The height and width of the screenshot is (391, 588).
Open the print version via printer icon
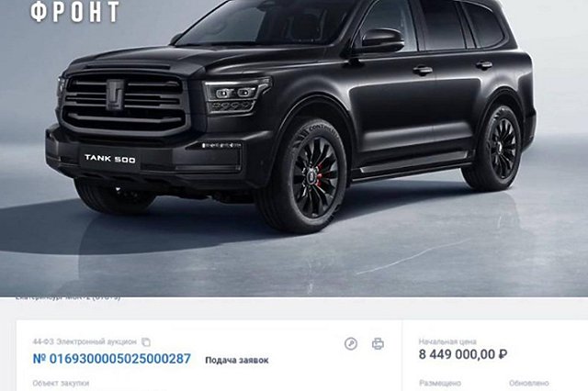tap(378, 343)
